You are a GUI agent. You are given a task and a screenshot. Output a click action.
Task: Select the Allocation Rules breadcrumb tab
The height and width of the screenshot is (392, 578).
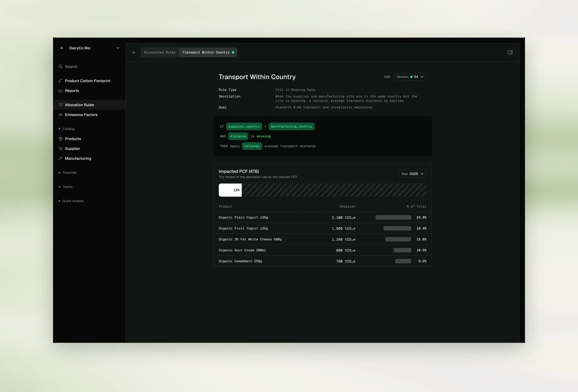(x=160, y=52)
